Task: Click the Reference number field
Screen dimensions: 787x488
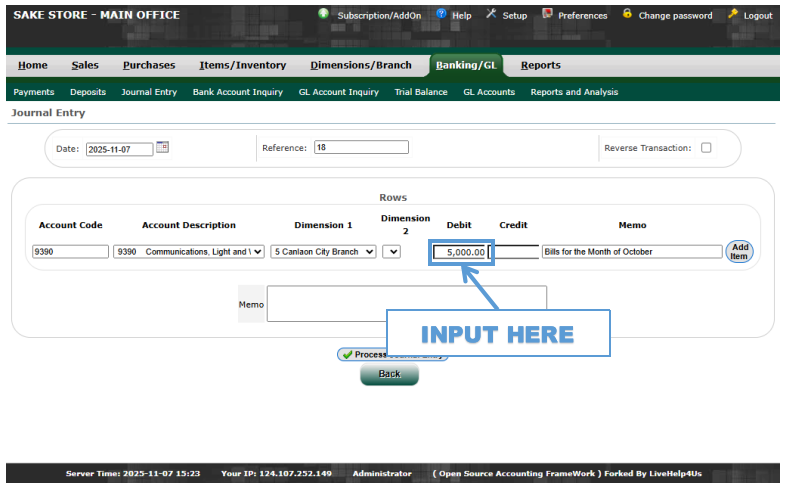Action: pos(361,148)
